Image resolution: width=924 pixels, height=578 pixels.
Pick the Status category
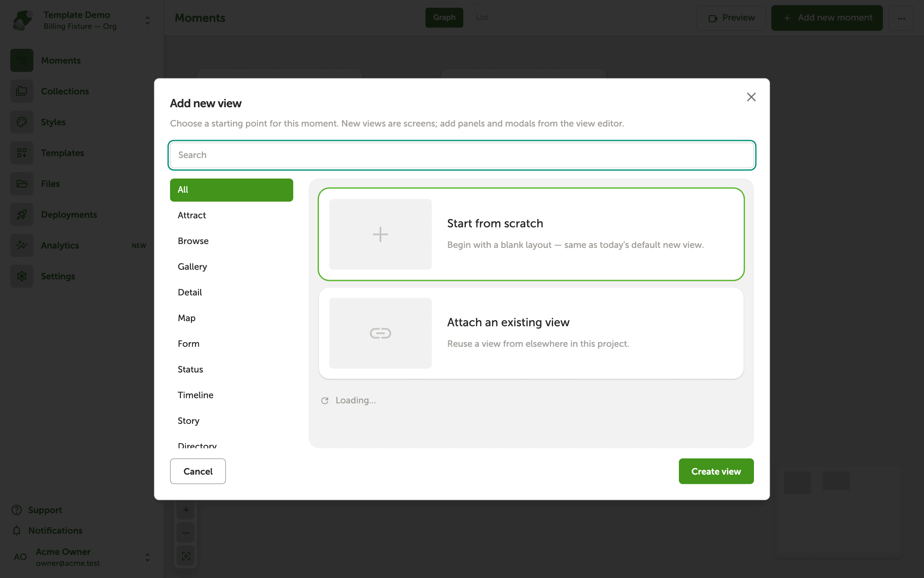pyautogui.click(x=231, y=369)
